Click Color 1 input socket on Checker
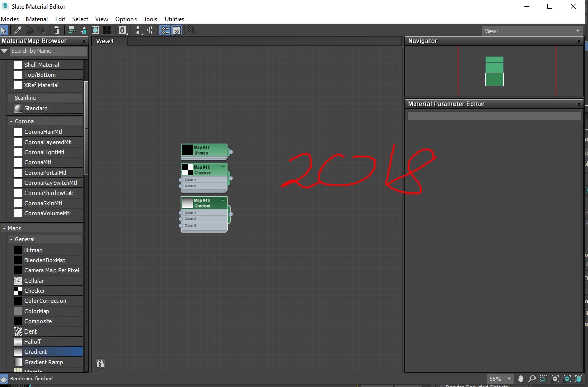 tap(181, 180)
